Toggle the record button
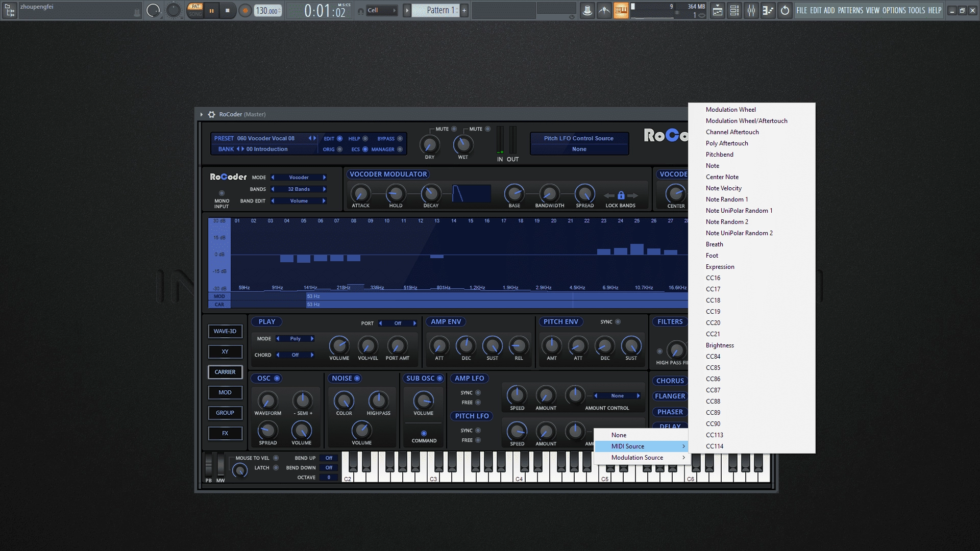 tap(245, 10)
